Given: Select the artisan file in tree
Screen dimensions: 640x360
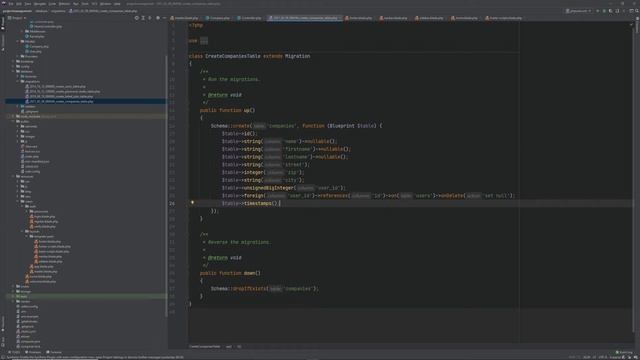Looking at the screenshot, I should 23,336.
